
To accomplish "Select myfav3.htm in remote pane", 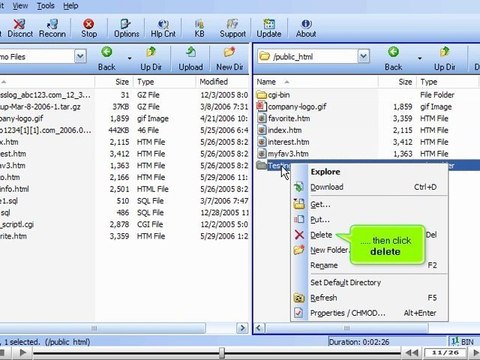I will point(288,154).
